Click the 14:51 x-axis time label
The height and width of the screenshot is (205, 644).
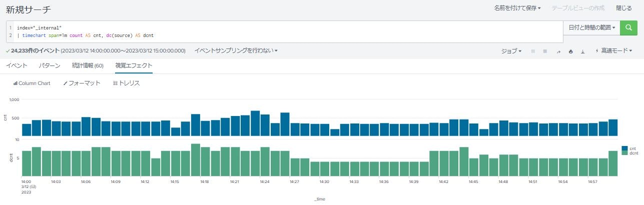point(532,181)
